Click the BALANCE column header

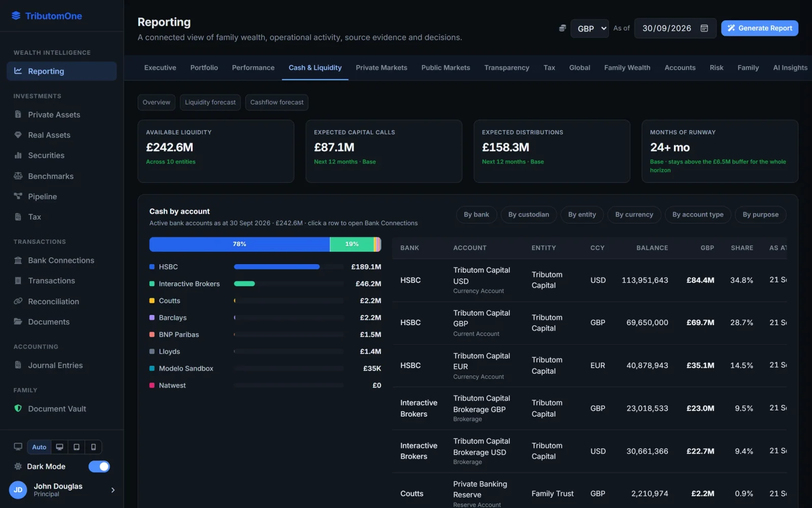point(652,248)
